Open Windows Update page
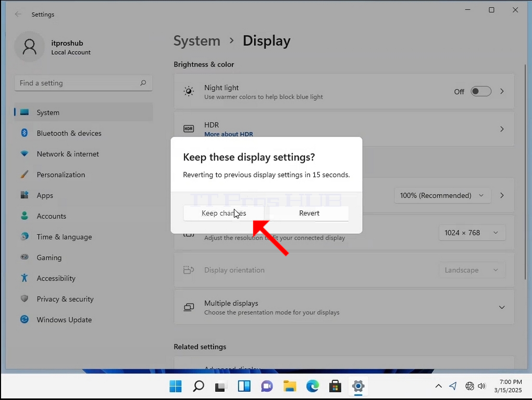532x400 pixels. [83, 319]
